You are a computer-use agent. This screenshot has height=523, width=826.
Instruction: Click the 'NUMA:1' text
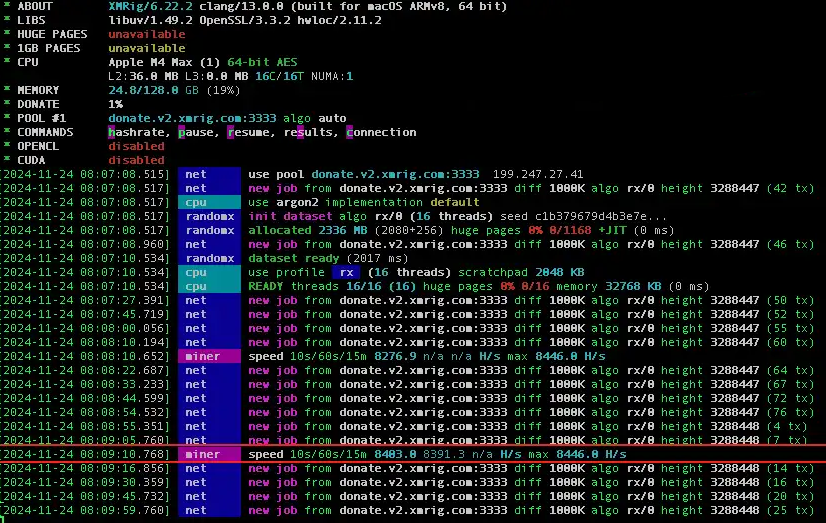[332, 76]
